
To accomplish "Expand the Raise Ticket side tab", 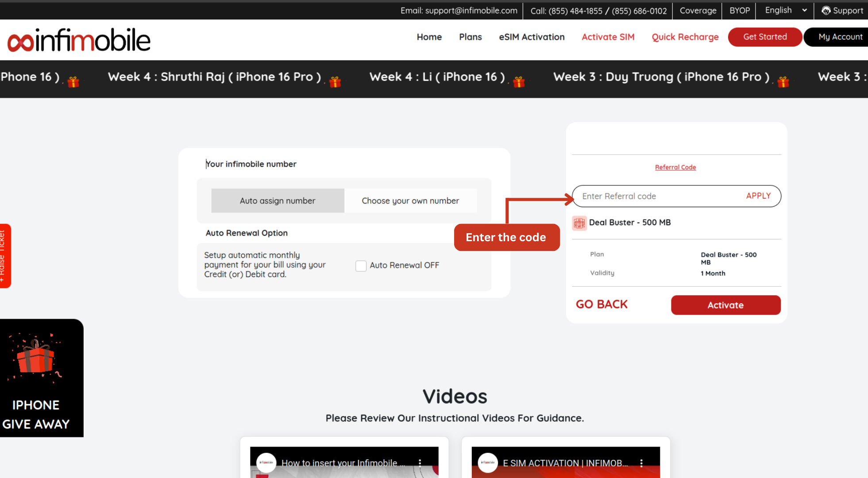I will click(x=4, y=256).
